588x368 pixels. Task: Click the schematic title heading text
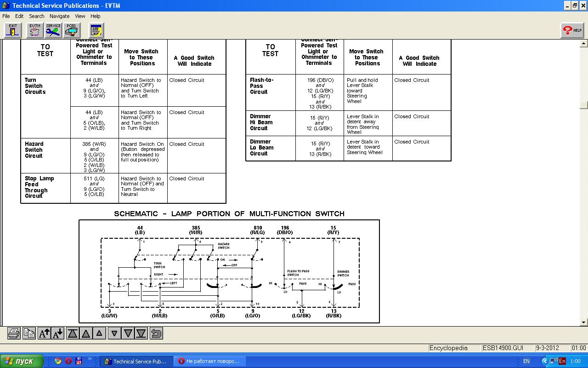pyautogui.click(x=229, y=213)
